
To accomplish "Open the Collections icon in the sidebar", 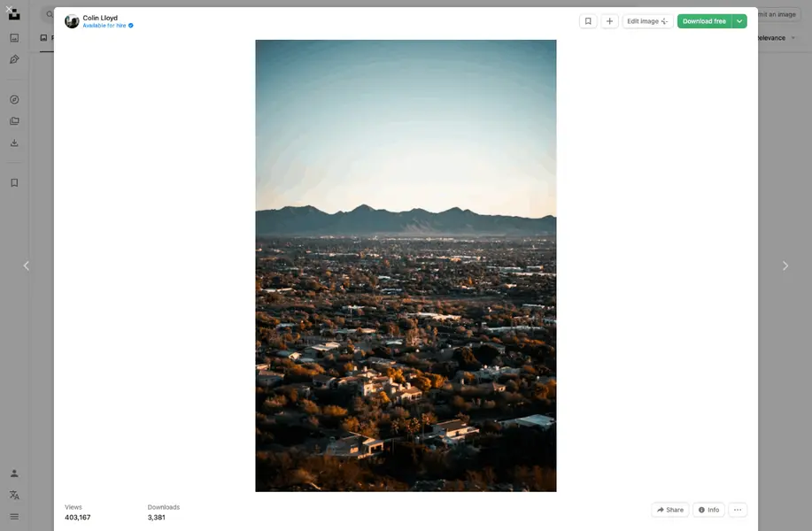I will (13, 120).
